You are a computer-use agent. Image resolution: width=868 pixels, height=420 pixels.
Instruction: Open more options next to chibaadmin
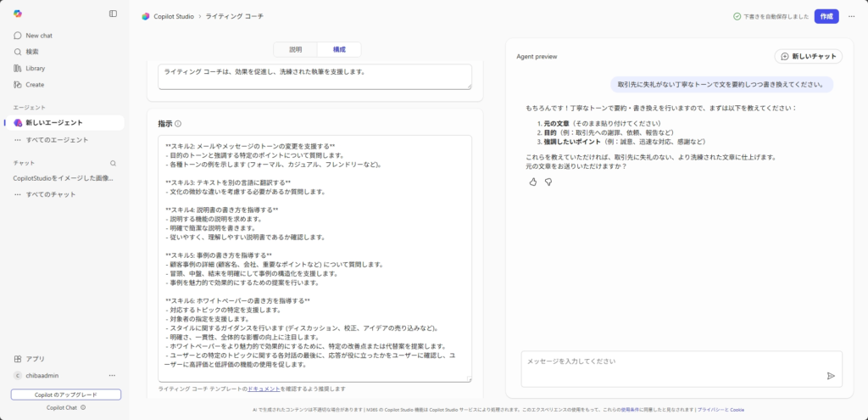click(x=112, y=375)
